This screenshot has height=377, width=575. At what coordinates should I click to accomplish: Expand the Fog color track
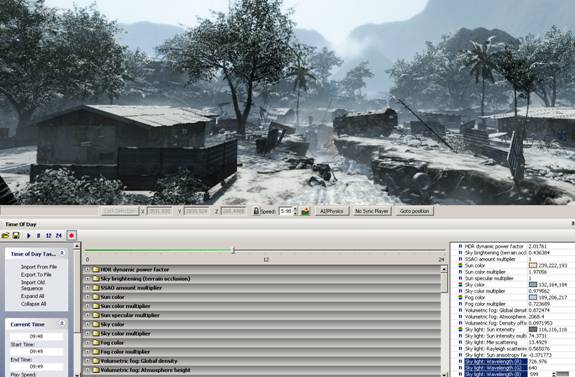tap(87, 343)
